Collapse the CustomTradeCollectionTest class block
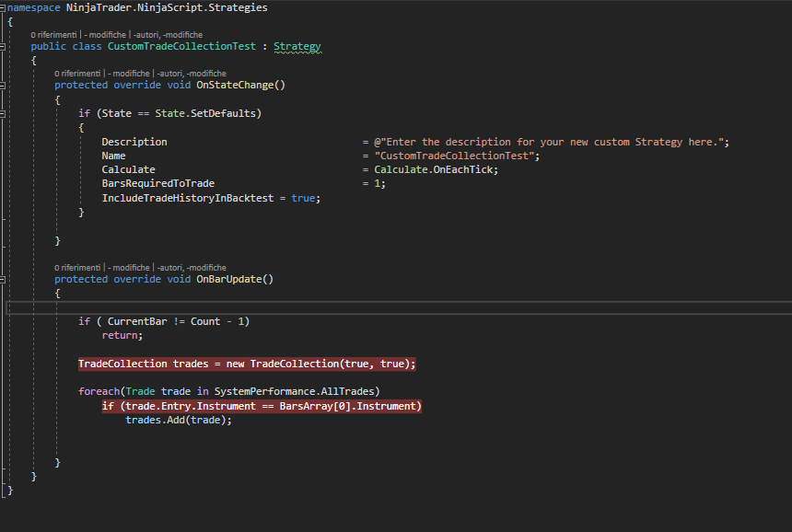This screenshot has width=792, height=532. point(3,47)
